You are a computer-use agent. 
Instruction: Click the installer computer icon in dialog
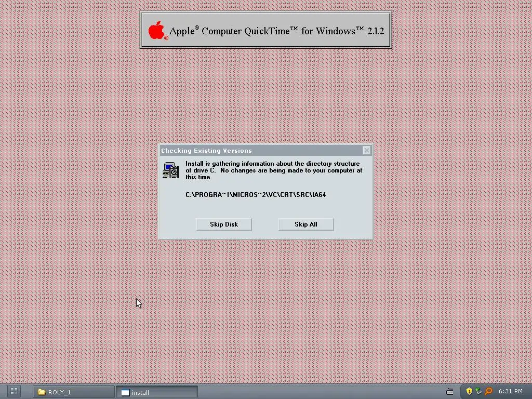tap(170, 170)
